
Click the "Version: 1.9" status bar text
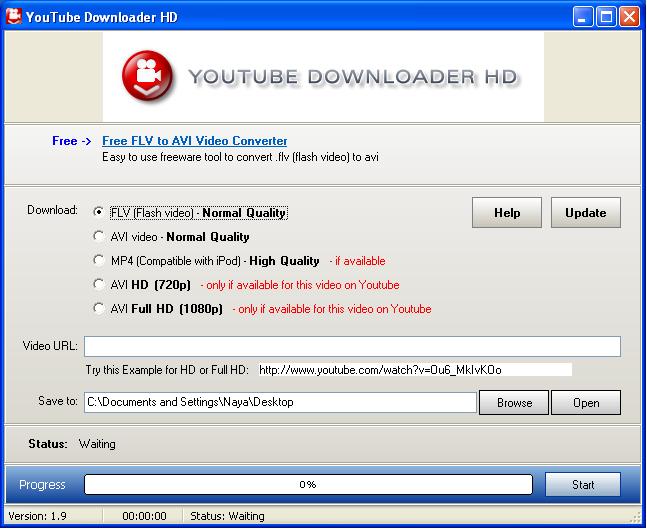tap(37, 516)
